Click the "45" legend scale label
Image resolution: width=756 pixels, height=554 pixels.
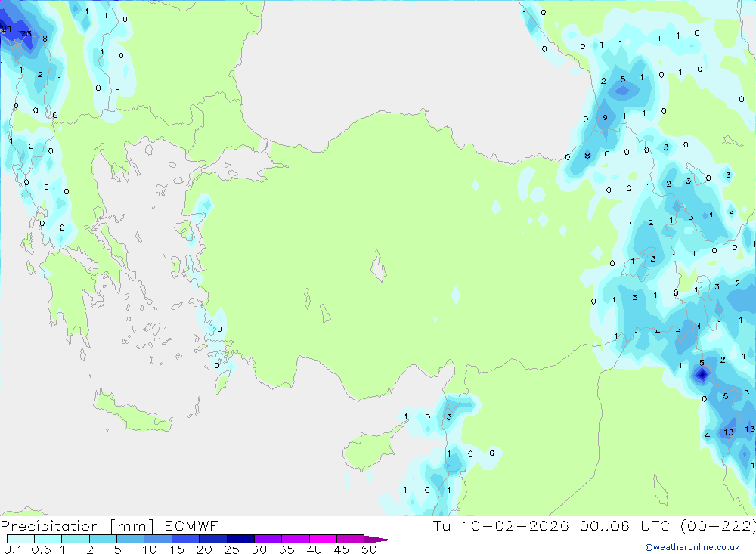point(342,549)
